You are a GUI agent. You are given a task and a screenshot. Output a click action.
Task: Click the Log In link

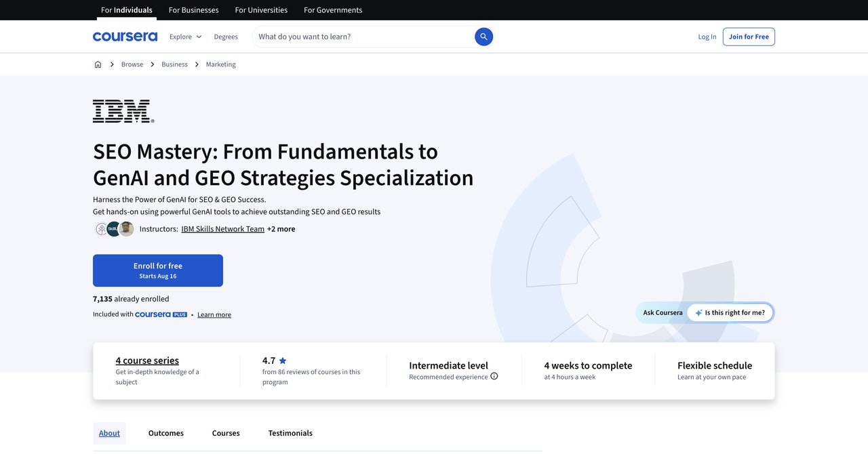coord(707,37)
